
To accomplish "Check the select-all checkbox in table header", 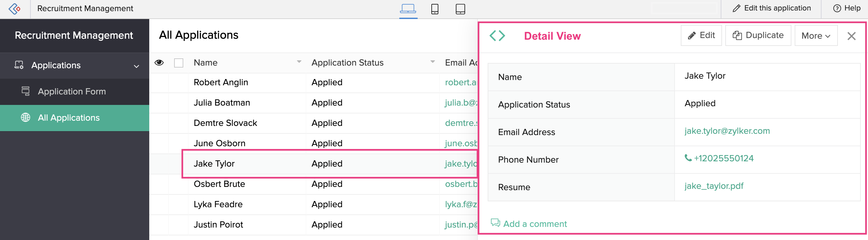I will click(x=179, y=63).
